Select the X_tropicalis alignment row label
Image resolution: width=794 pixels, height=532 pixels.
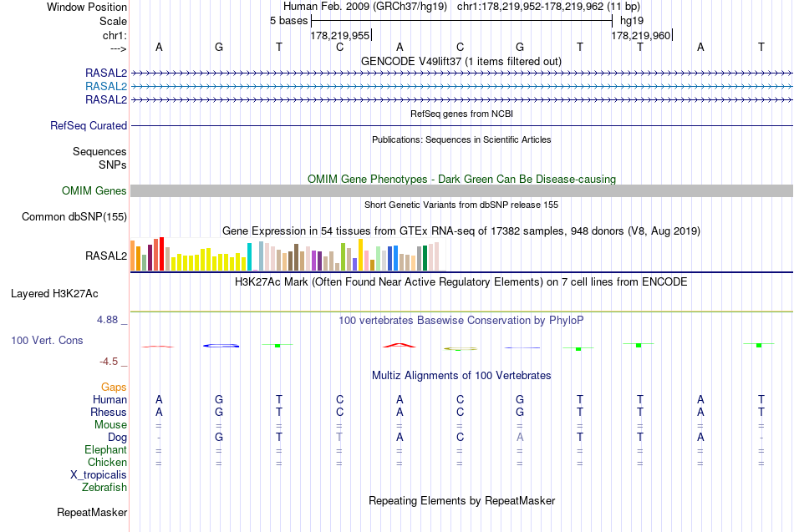tap(99, 475)
